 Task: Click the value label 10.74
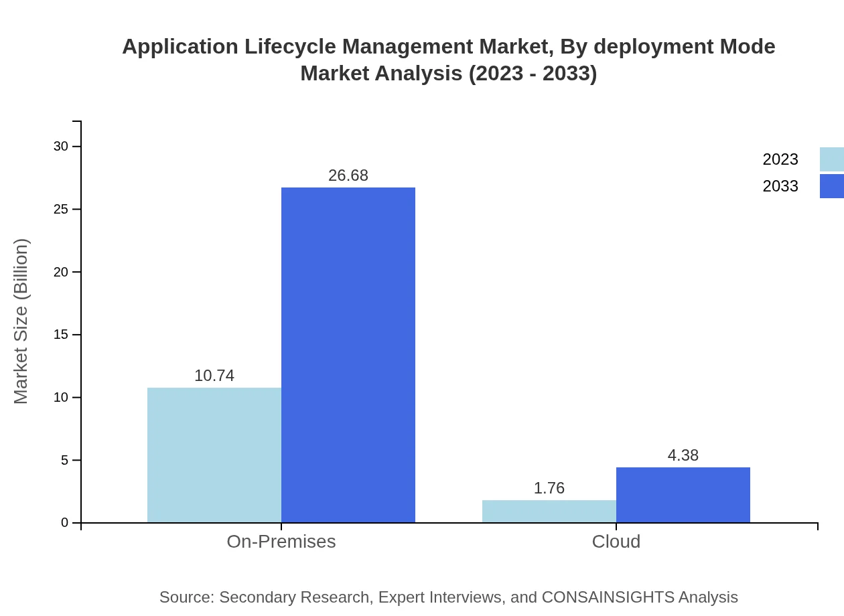click(x=214, y=376)
